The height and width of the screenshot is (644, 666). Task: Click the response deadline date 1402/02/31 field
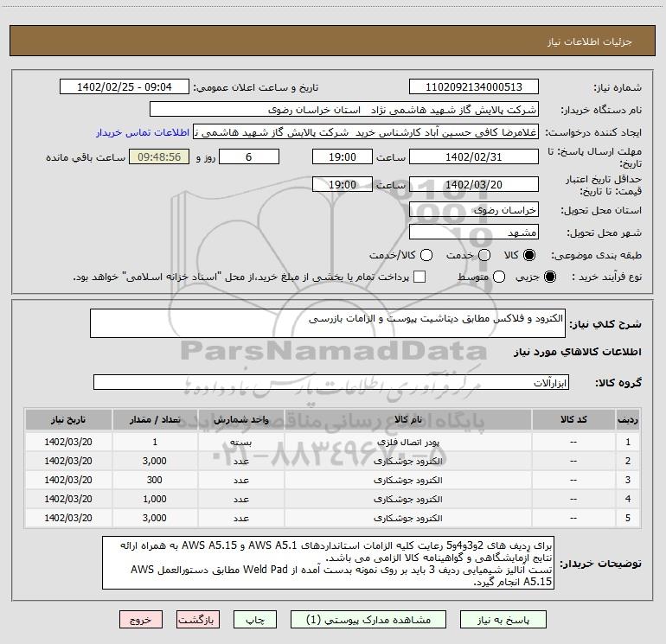473,156
